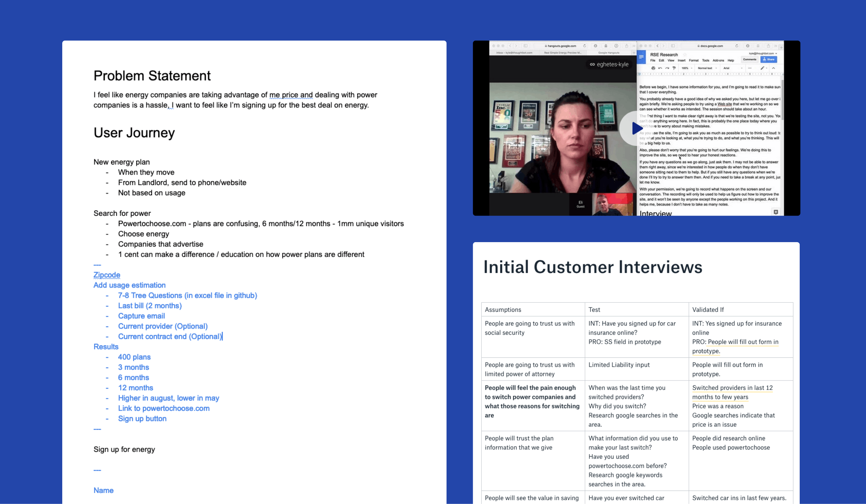
Task: Open the 100% zoom dropdown
Action: coord(687,68)
